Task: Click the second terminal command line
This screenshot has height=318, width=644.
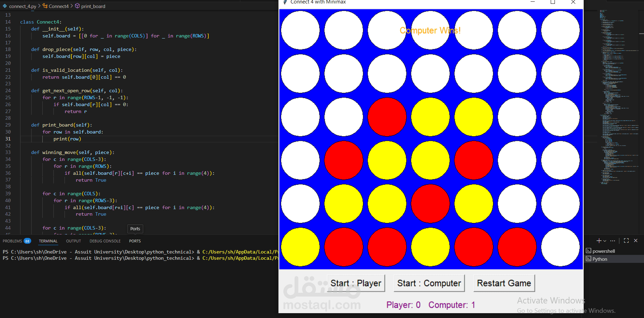Action: pyautogui.click(x=140, y=258)
